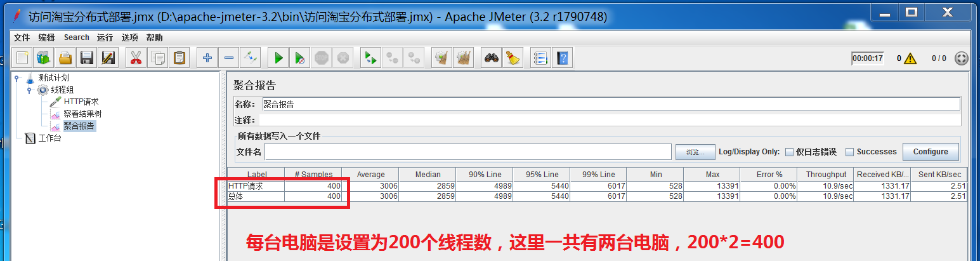Select HTTP请求 sampler in the tree

click(x=81, y=102)
